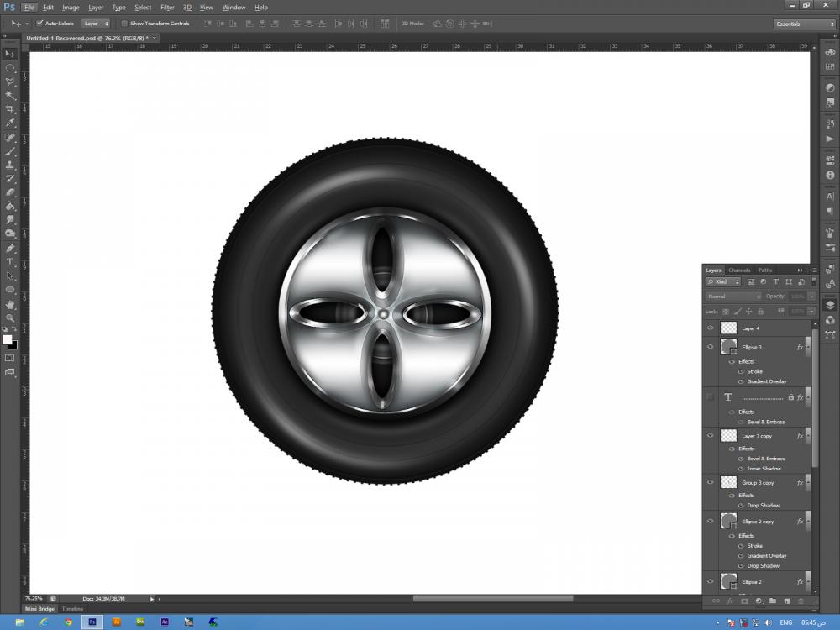Collapse Ellipse 3 layer effects
The width and height of the screenshot is (840, 630).
[808, 347]
